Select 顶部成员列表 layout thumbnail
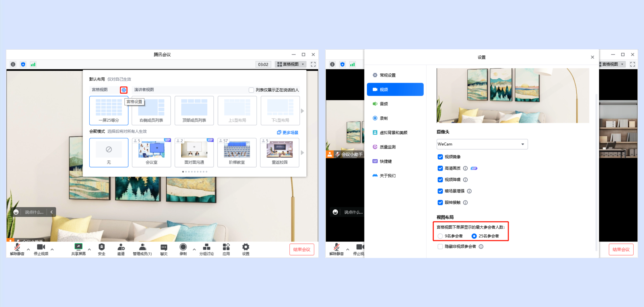The image size is (644, 307). pyautogui.click(x=194, y=111)
